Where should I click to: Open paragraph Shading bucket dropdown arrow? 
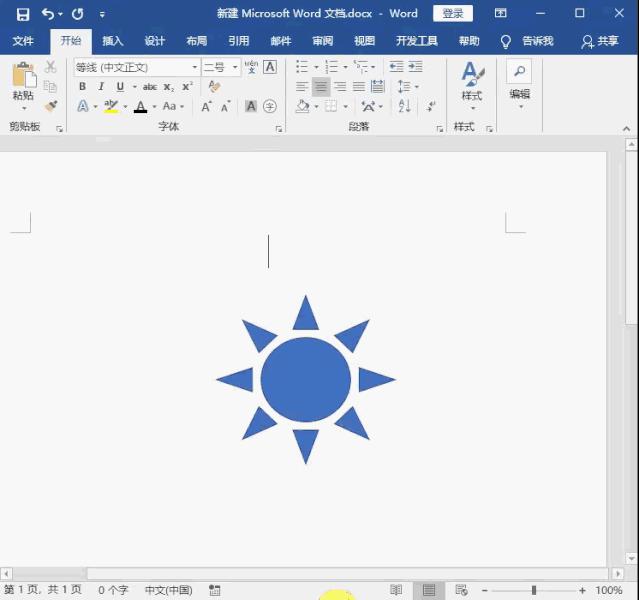(316, 107)
